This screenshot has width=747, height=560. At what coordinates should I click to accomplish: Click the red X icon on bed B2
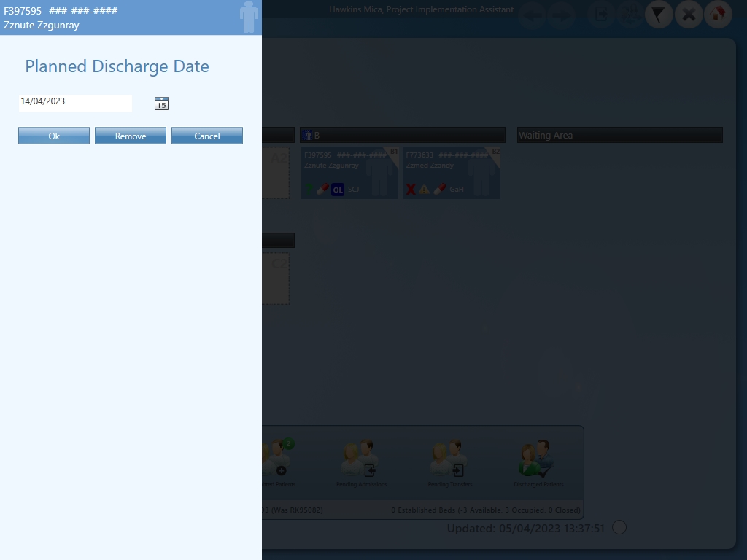coord(411,190)
